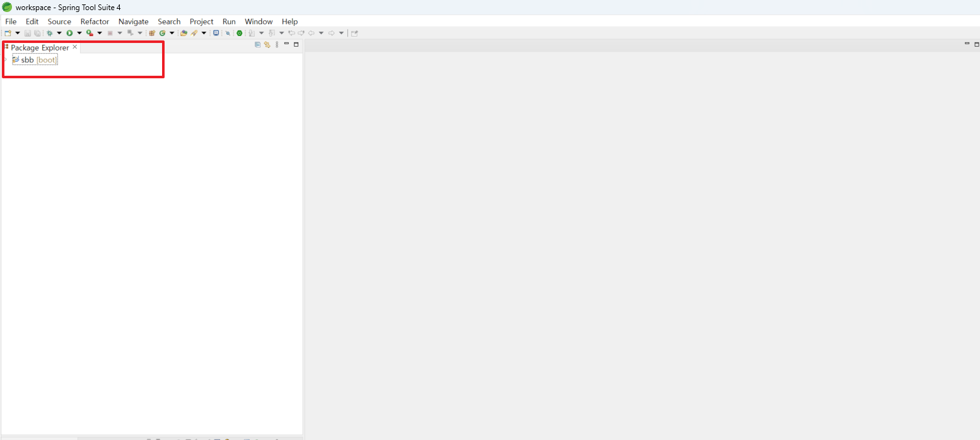
Task: Open the Refactor menu
Action: [95, 21]
